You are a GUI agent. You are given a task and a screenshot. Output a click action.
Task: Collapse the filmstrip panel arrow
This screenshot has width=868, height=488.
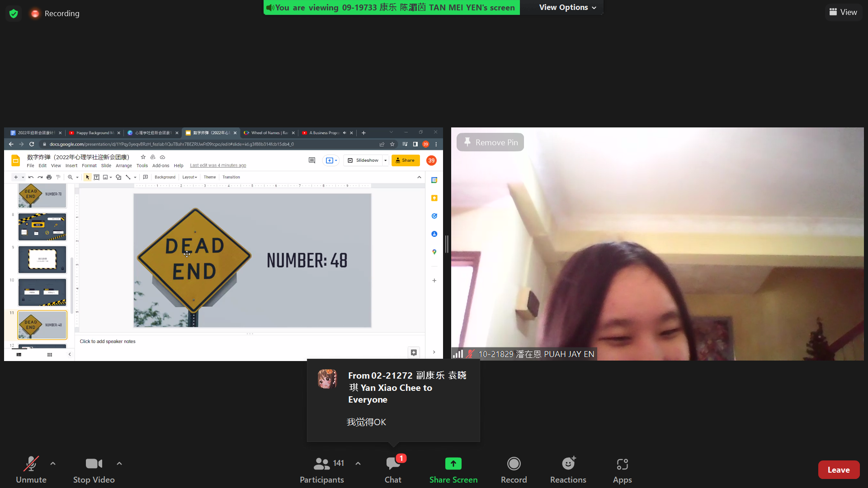70,355
